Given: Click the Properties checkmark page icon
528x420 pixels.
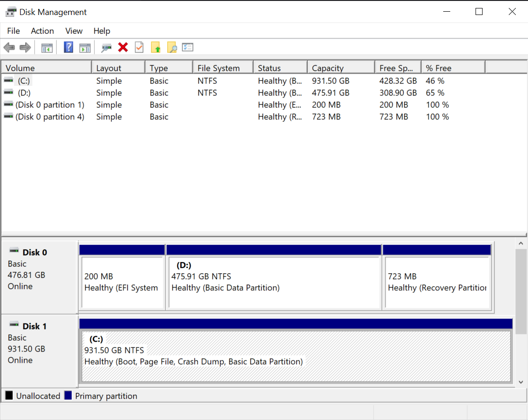Looking at the screenshot, I should tap(139, 47).
